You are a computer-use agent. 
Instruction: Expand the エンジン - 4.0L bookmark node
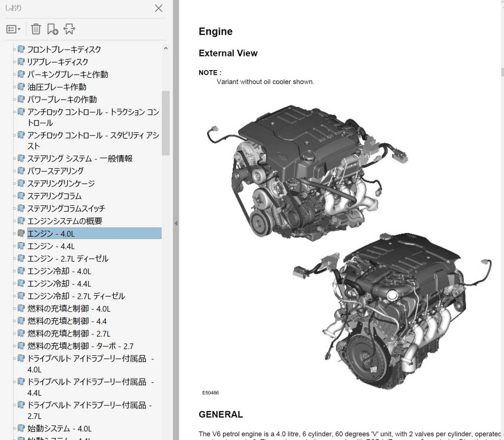pyautogui.click(x=14, y=234)
